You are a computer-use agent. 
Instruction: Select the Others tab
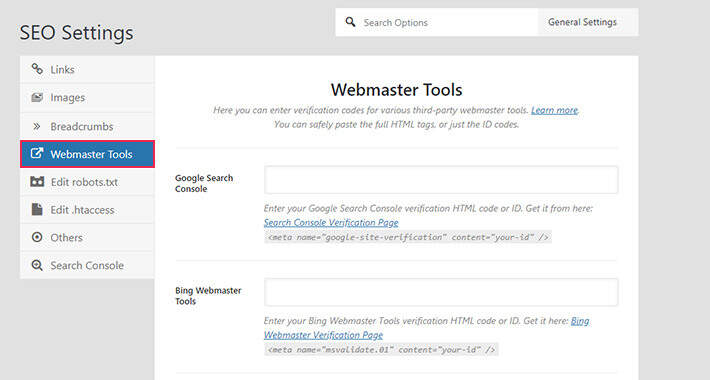[x=87, y=237]
